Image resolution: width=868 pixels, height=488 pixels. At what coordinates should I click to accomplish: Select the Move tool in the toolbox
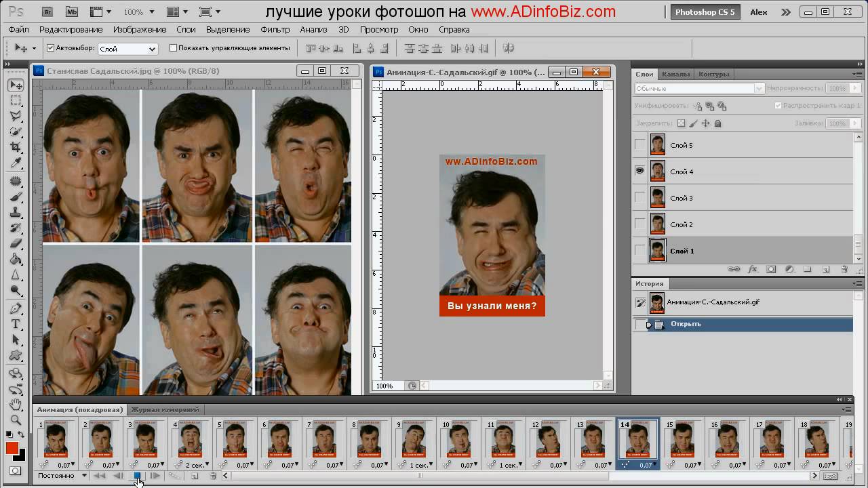(x=16, y=85)
